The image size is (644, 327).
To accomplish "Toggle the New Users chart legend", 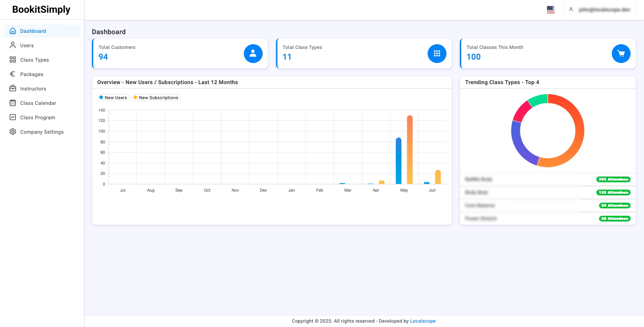I will [113, 97].
